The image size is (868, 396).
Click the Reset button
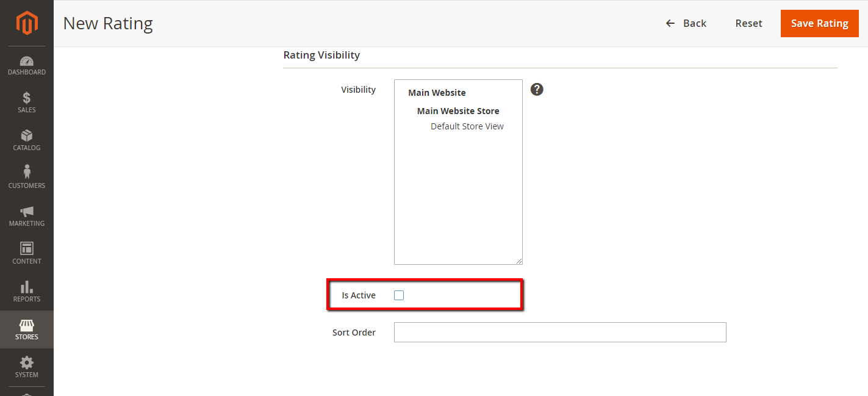point(748,23)
